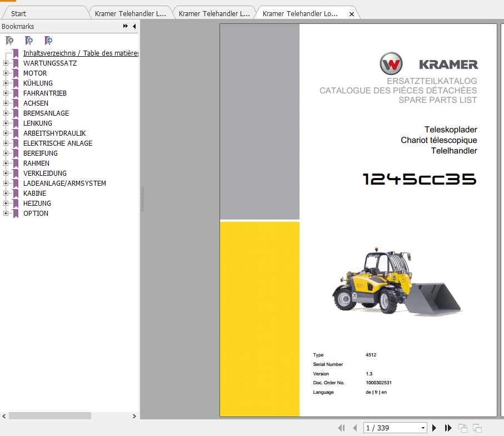Click the third bookmark toolbar icon with arrow
This screenshot has width=504, height=436.
tap(48, 41)
